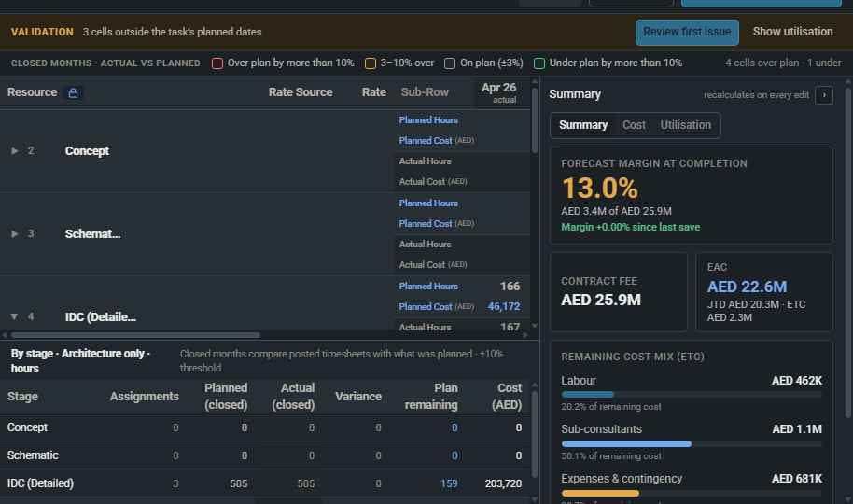Collapse the Summary panel with the chevron button
This screenshot has height=504, width=853.
click(x=824, y=94)
